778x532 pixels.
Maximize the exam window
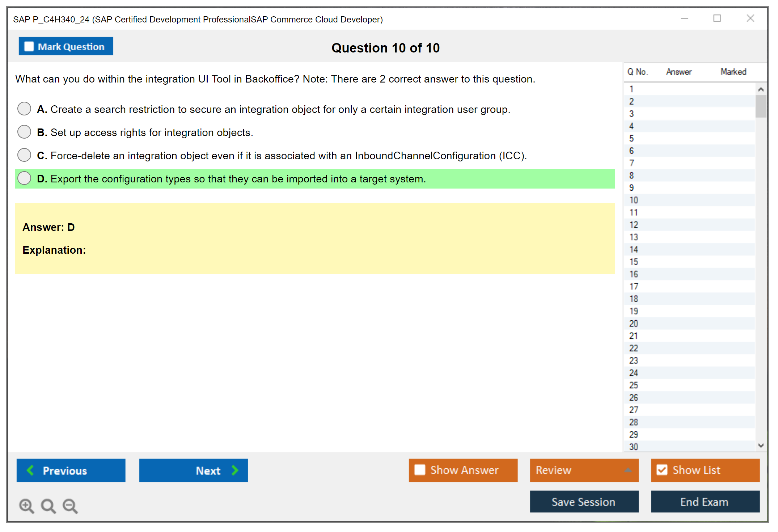point(717,18)
